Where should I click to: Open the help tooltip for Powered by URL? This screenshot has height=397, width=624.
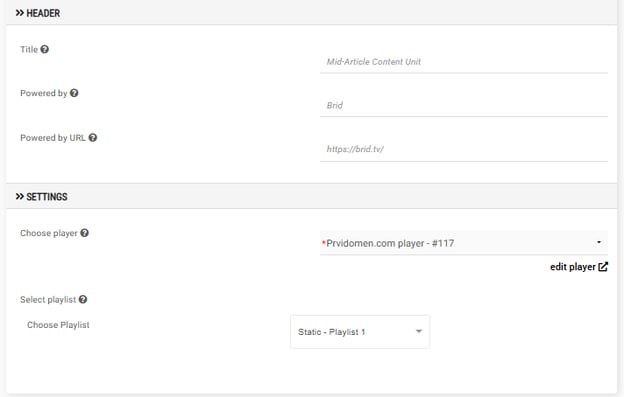[x=93, y=138]
